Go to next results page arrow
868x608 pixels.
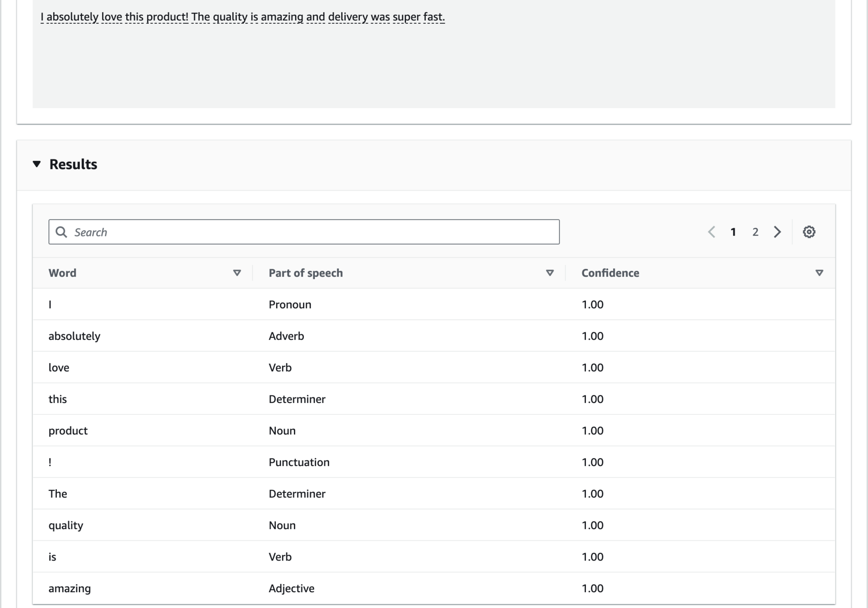click(x=777, y=232)
